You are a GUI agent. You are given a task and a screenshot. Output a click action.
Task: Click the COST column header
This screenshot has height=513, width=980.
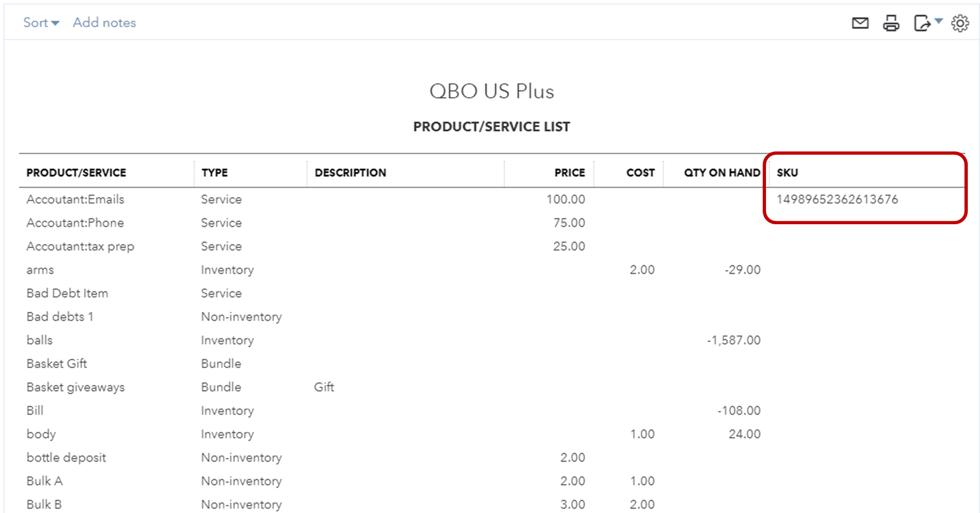pos(640,172)
